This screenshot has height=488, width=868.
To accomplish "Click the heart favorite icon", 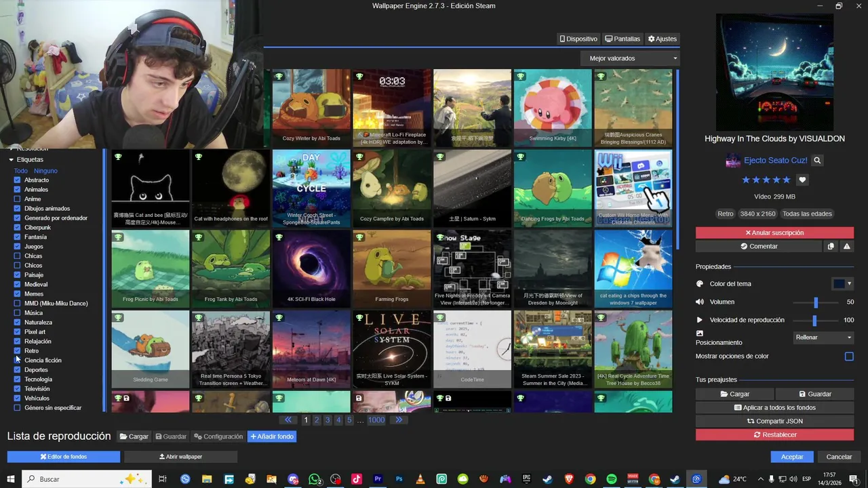I will coord(802,180).
